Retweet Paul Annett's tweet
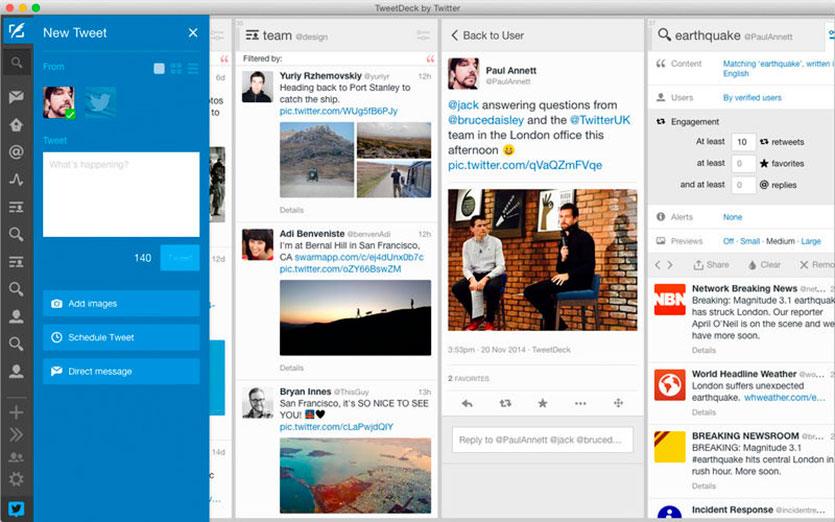 coord(505,403)
